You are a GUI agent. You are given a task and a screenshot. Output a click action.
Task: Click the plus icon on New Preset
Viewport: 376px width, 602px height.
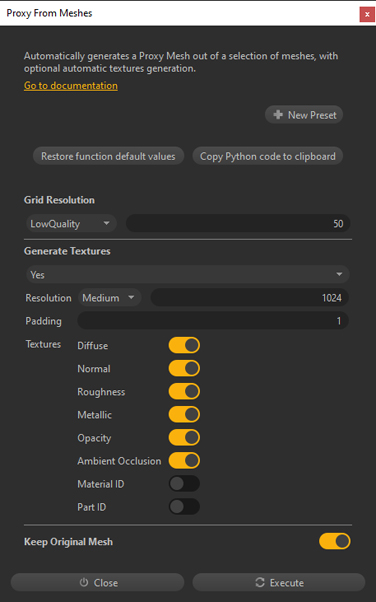point(278,115)
